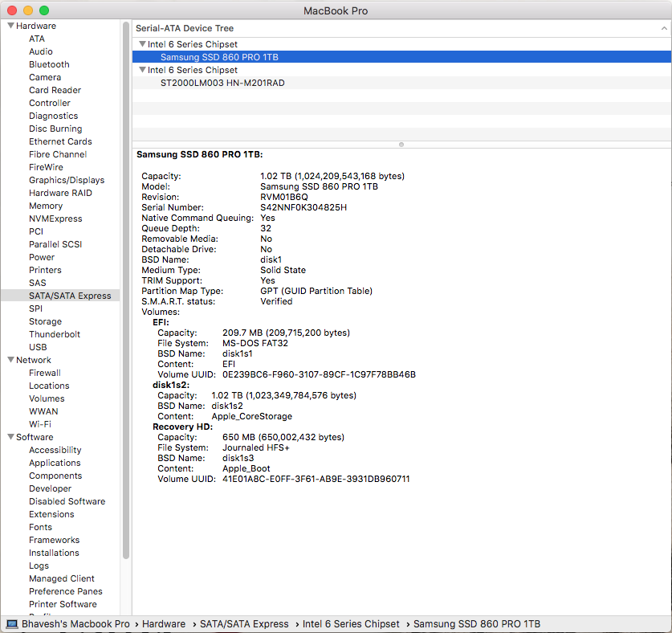
Task: Select Disabled Software item
Action: coord(67,502)
